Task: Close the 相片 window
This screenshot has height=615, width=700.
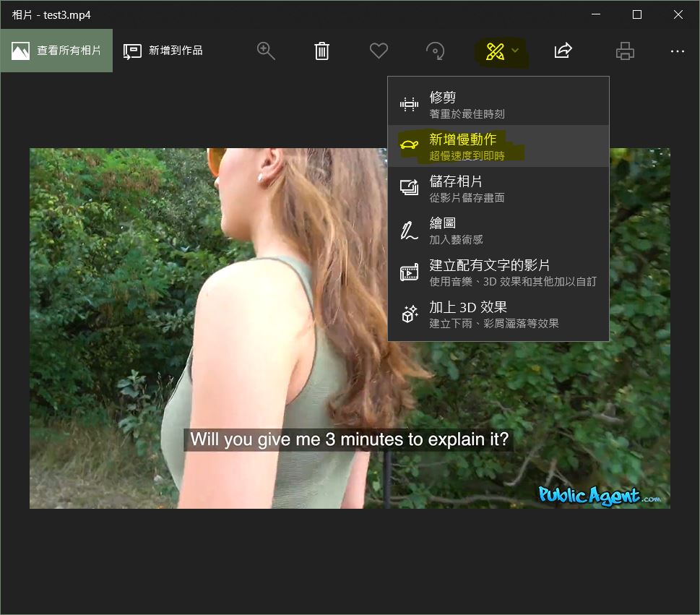Action: [678, 14]
